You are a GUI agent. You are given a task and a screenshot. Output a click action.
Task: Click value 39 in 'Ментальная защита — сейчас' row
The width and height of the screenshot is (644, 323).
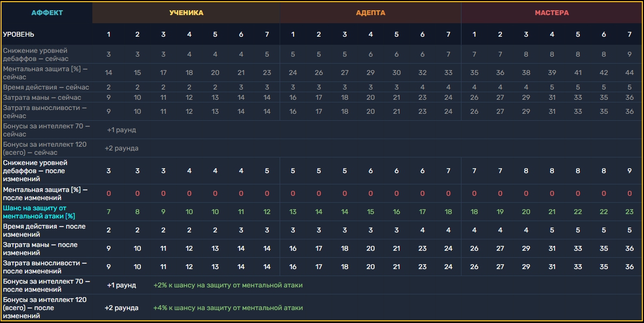tap(552, 73)
